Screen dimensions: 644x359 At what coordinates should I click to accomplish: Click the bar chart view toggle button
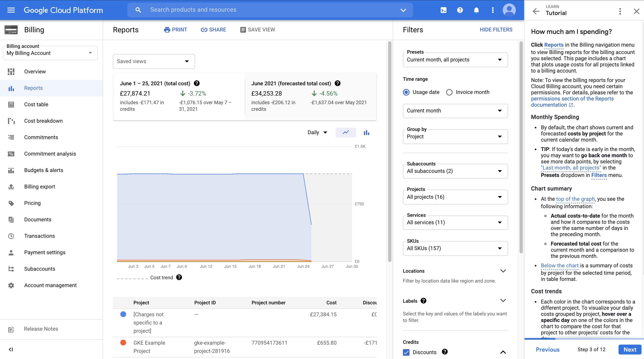point(366,132)
